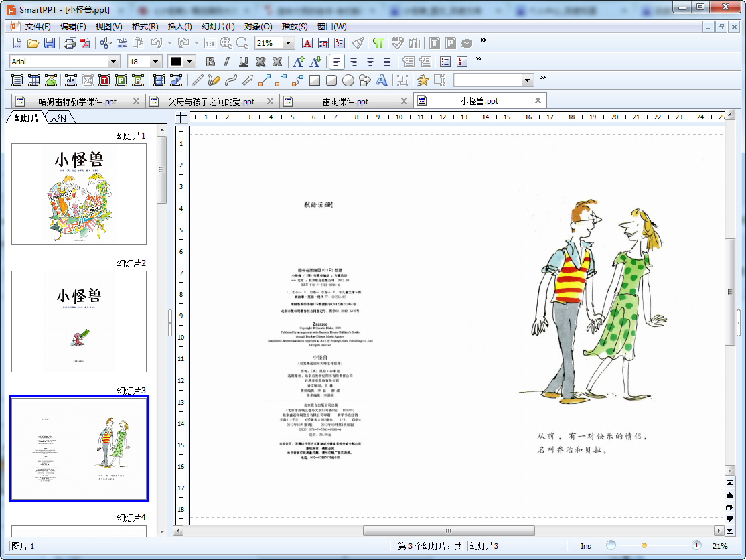Open the zoom 21% dropdown
The height and width of the screenshot is (560, 746).
tap(288, 43)
